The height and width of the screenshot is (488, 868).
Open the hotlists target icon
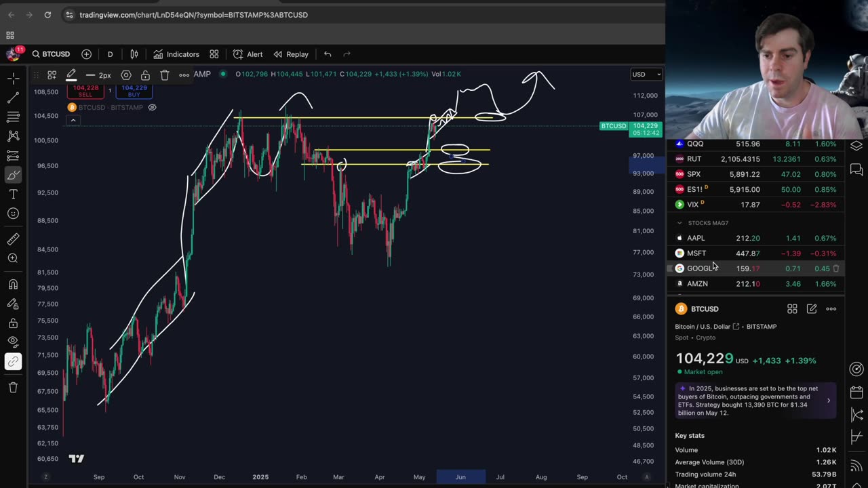(856, 369)
